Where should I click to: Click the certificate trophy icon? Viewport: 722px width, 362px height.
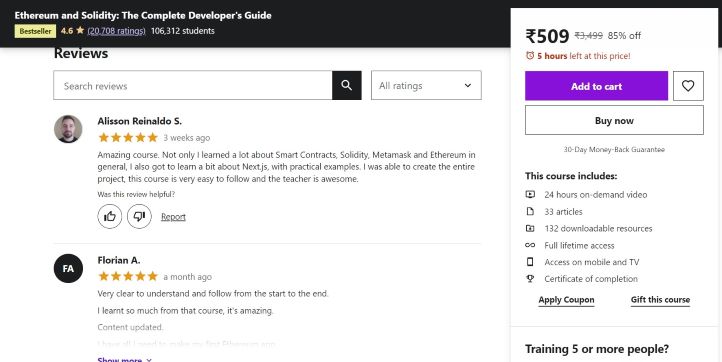point(530,279)
